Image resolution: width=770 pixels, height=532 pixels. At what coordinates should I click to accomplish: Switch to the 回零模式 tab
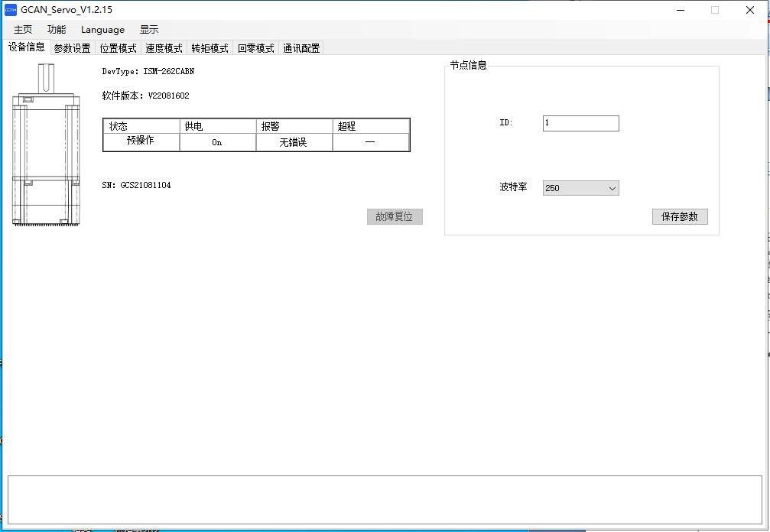[x=255, y=48]
